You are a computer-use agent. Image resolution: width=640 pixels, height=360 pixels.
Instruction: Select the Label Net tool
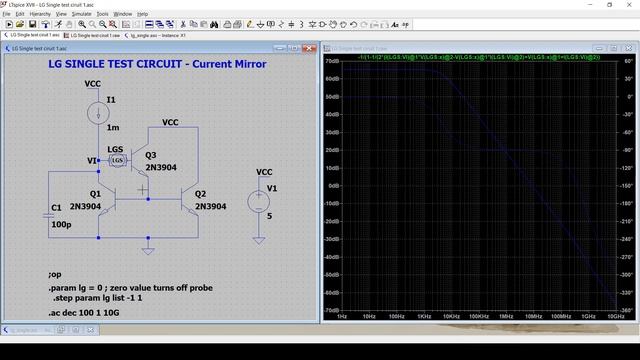click(x=271, y=24)
